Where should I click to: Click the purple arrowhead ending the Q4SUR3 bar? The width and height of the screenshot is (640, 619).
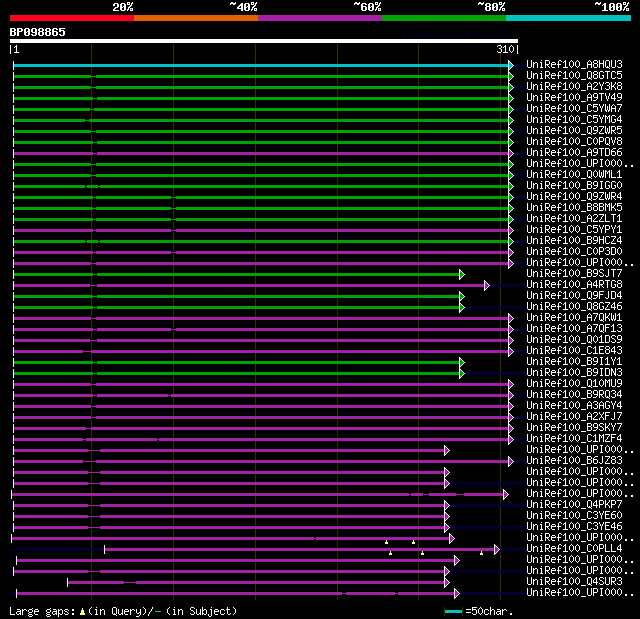(x=447, y=583)
